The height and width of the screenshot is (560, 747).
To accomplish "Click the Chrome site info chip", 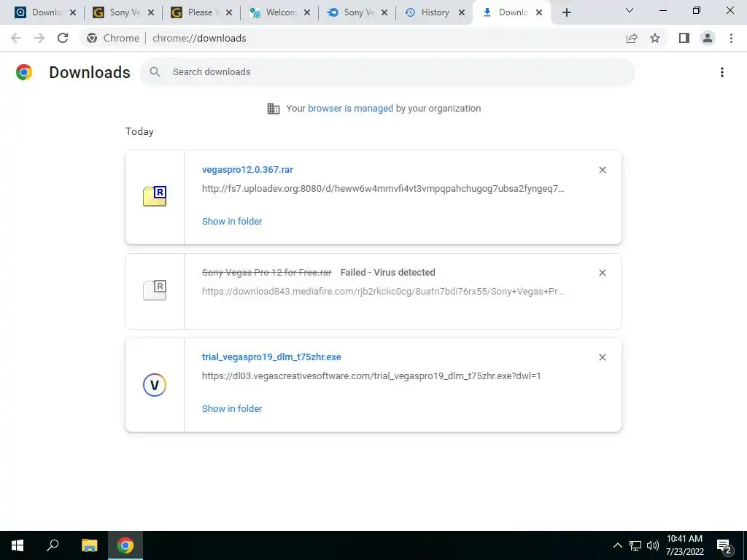I will pyautogui.click(x=113, y=38).
